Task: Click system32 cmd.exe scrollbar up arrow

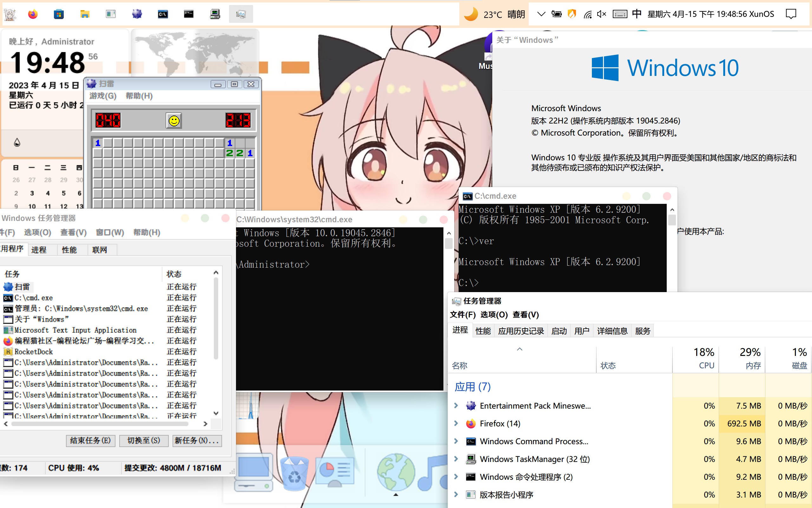Action: [x=449, y=233]
